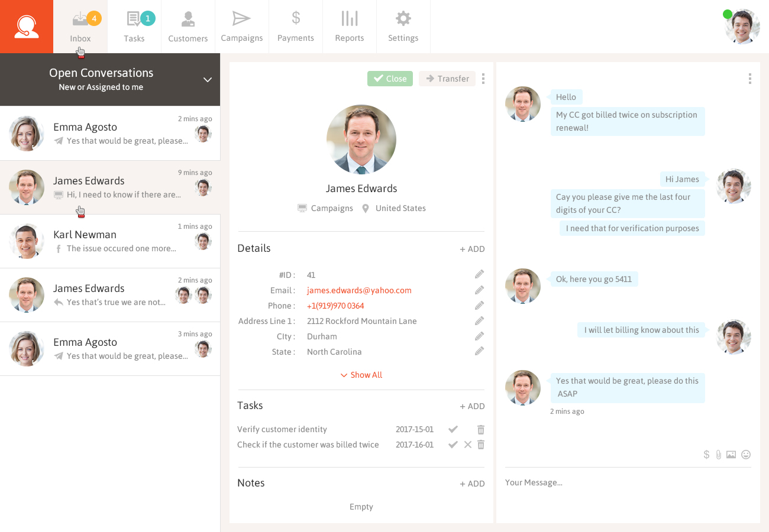Click the logged-in agent avatar in the header
The width and height of the screenshot is (769, 532).
point(742,27)
